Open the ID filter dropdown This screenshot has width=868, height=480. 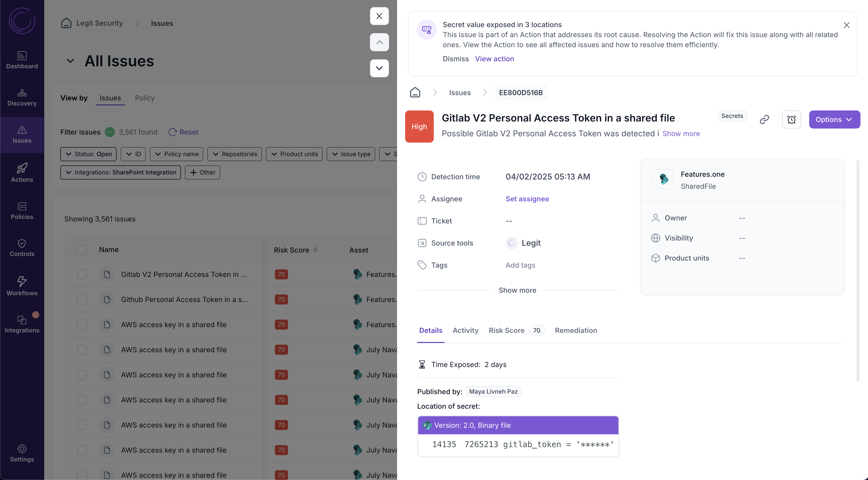coord(133,154)
